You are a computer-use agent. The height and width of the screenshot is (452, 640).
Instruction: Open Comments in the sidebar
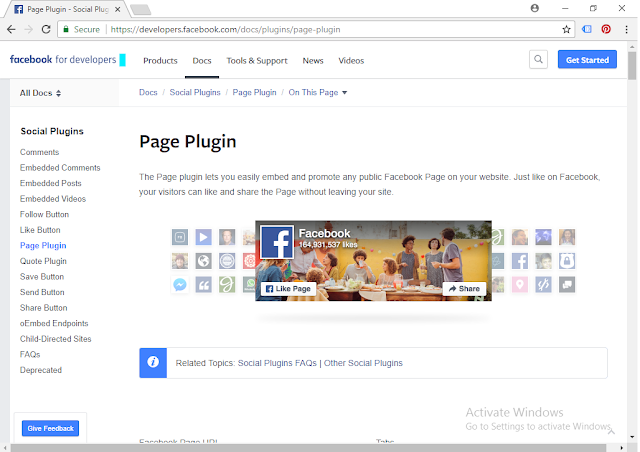[x=39, y=152]
